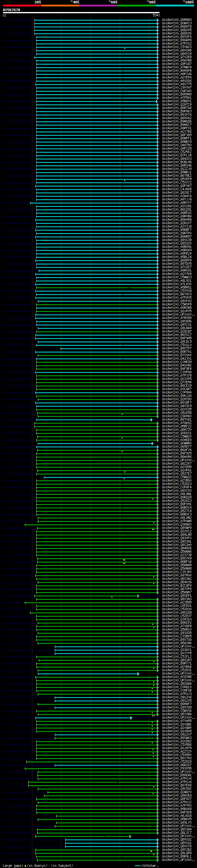The image size is (197, 868).
Task: Click hit label UniRef100_A9STT5
Action: pos(177,84)
